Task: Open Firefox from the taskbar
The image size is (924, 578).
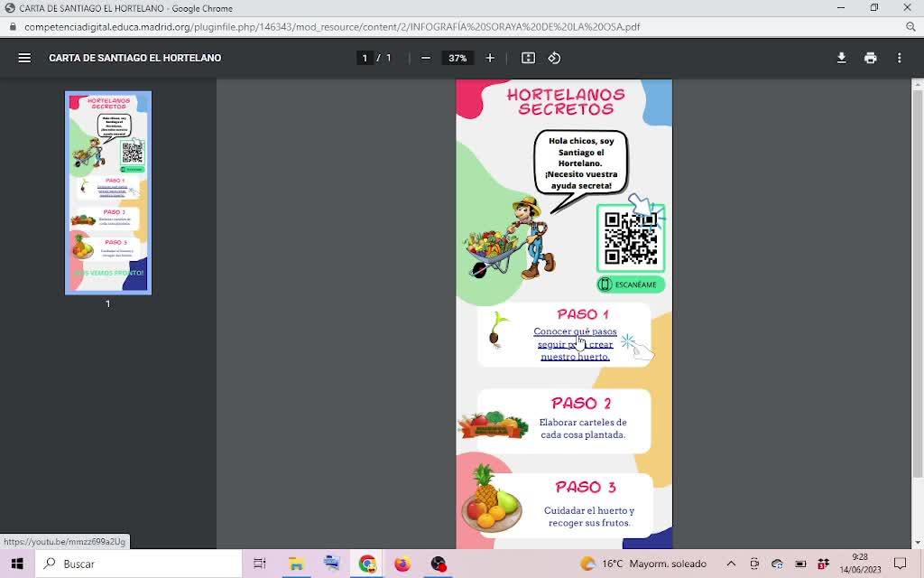Action: 402,564
